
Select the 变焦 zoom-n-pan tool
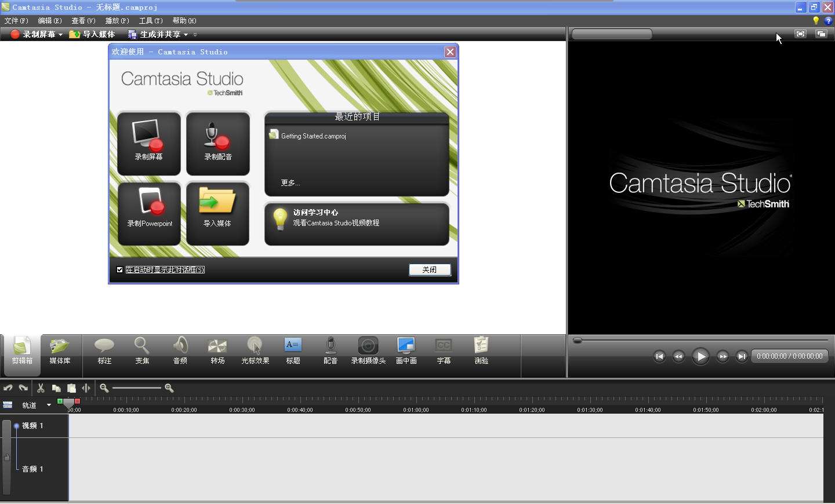pos(142,351)
